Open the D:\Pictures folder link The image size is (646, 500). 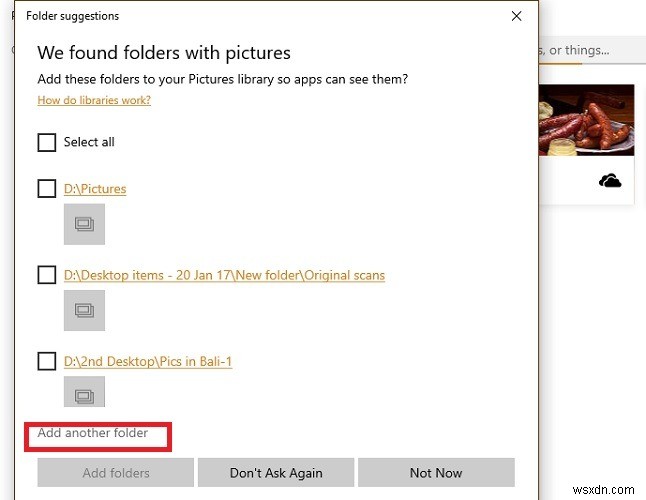click(x=95, y=189)
